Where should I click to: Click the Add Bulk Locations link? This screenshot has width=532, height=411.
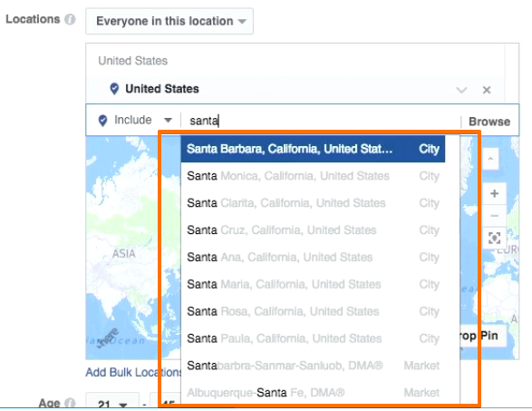click(x=133, y=372)
